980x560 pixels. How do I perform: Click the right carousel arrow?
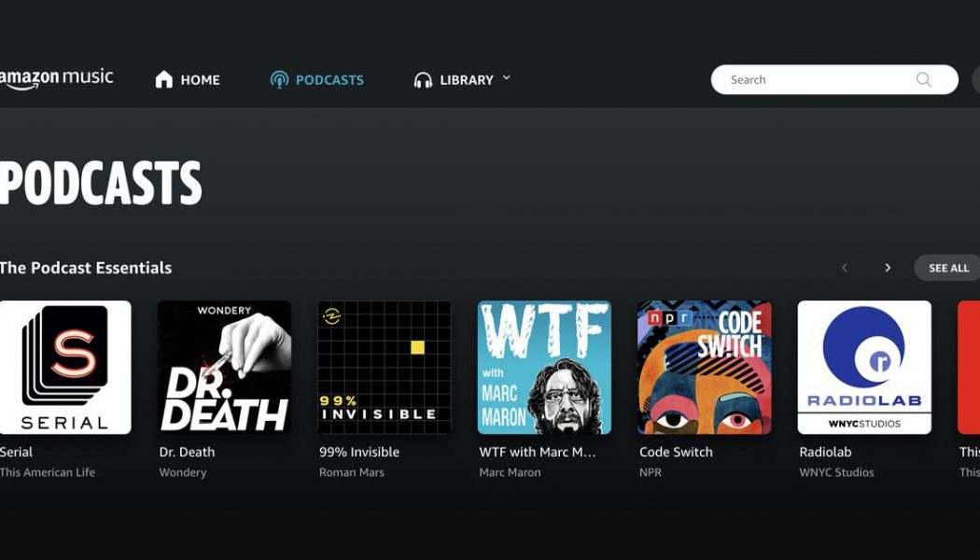(x=888, y=267)
